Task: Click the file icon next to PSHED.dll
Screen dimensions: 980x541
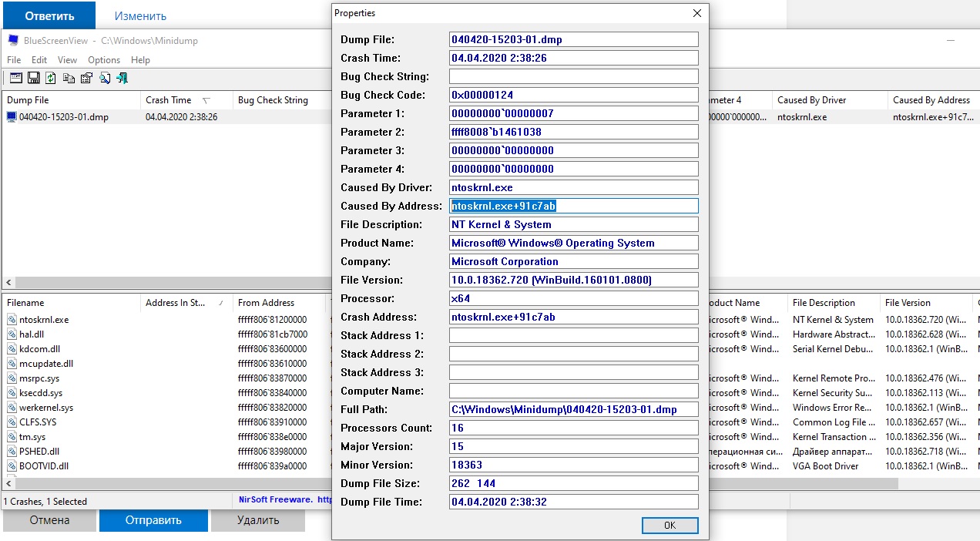Action: (x=12, y=452)
